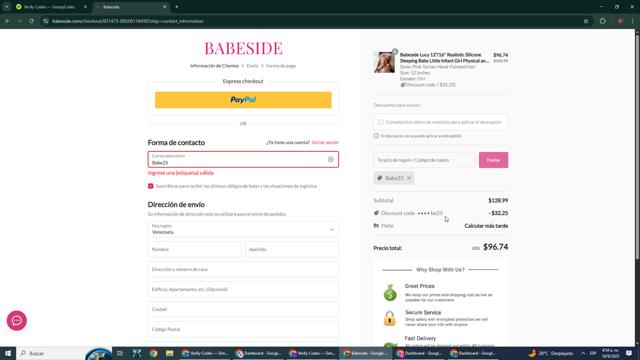Screen dimensions: 640x360
Task: Click the Ciudad input field
Action: coord(243,309)
